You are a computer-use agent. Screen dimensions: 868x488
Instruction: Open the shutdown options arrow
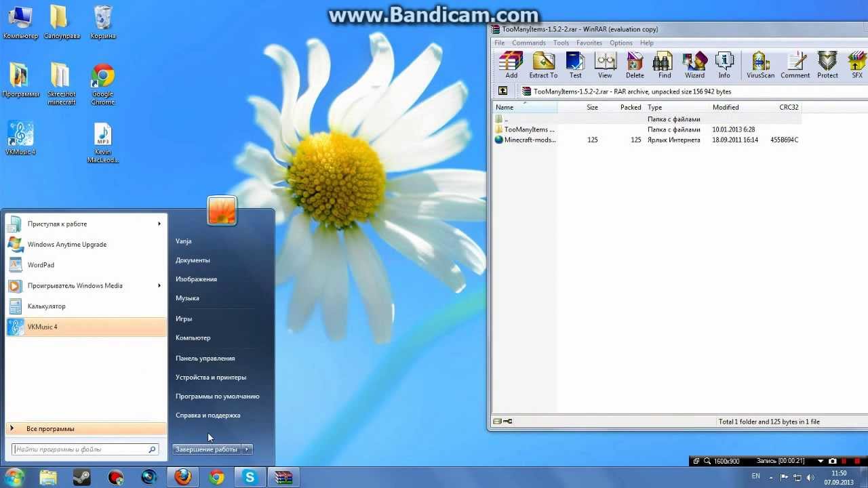(247, 449)
